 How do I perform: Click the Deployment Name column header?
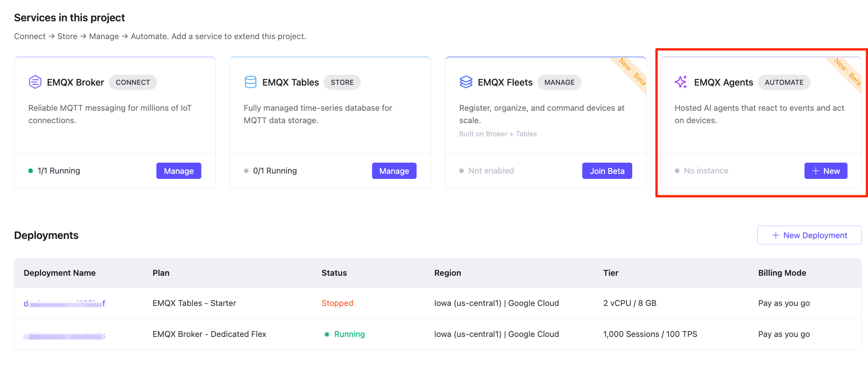(x=60, y=273)
